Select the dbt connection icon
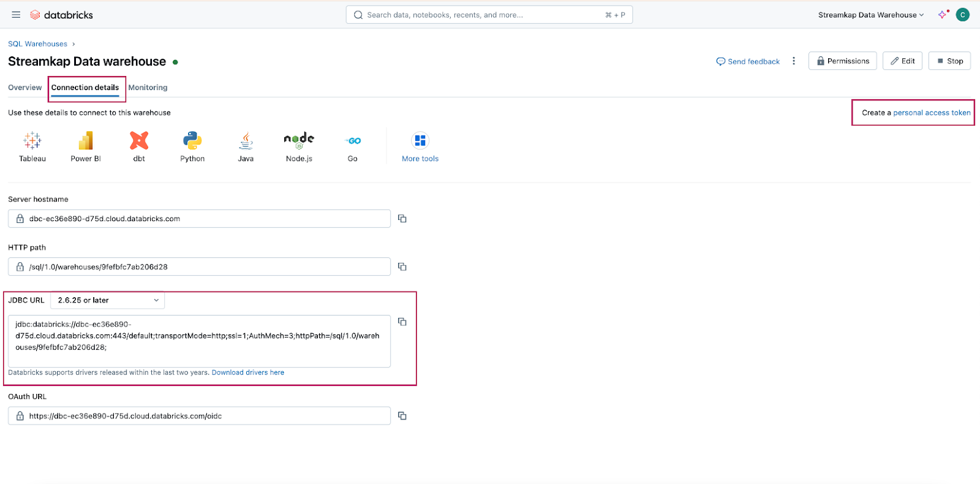980x484 pixels. 139,141
